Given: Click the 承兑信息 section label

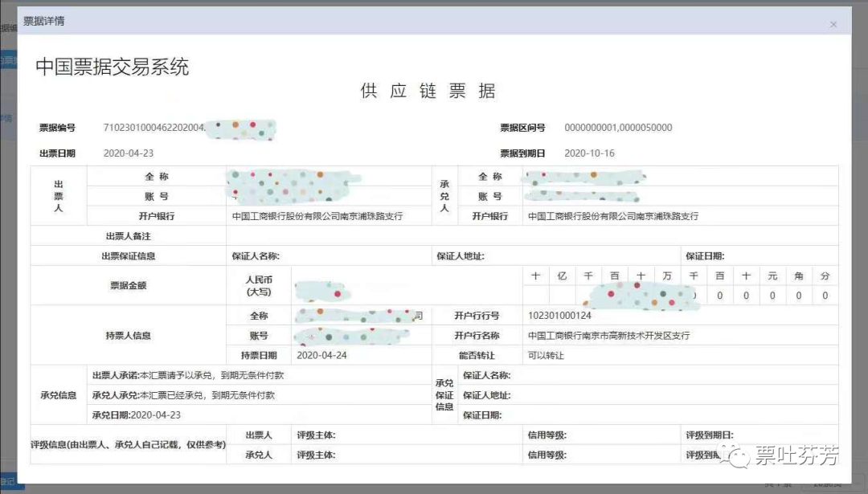Looking at the screenshot, I should coord(58,395).
